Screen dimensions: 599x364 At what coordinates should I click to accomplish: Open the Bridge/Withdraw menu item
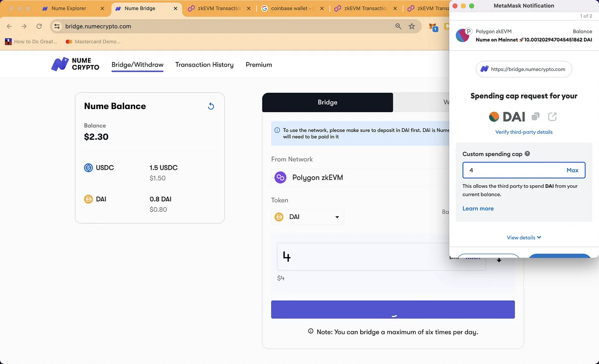[137, 65]
